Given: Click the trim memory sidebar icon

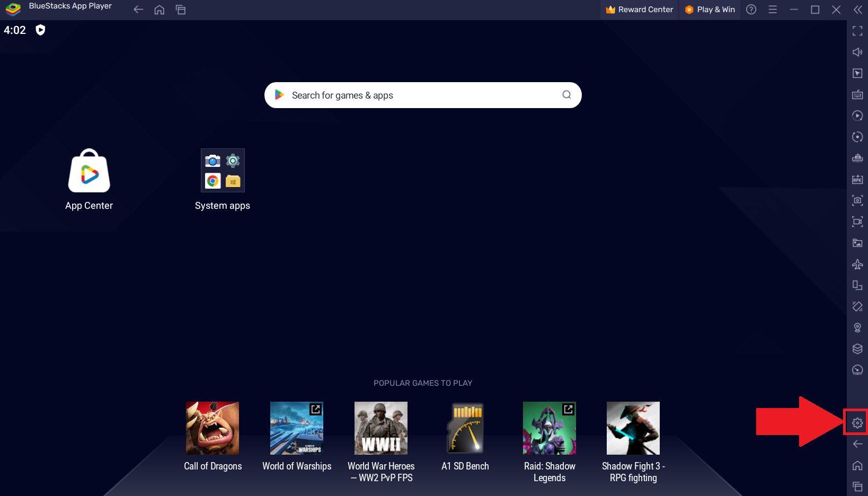Looking at the screenshot, I should (857, 158).
